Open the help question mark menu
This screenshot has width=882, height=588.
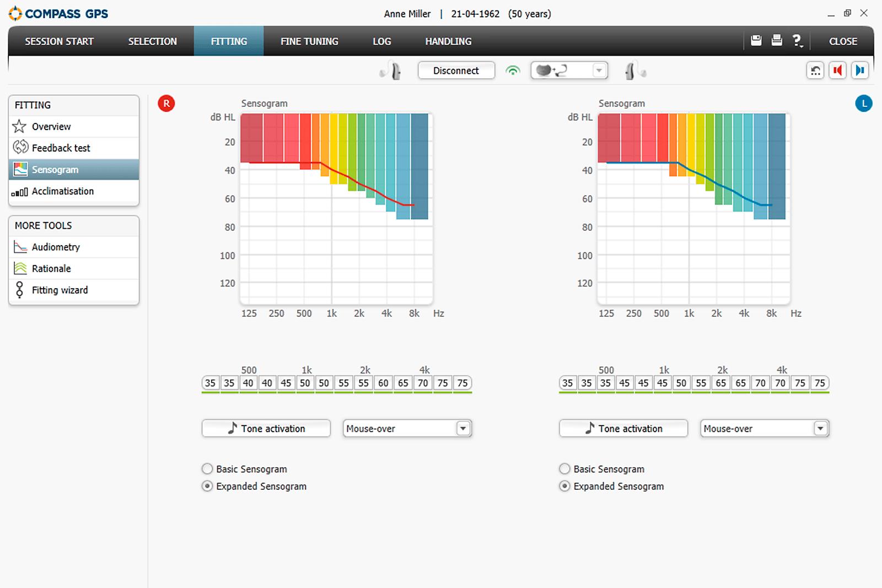point(797,40)
